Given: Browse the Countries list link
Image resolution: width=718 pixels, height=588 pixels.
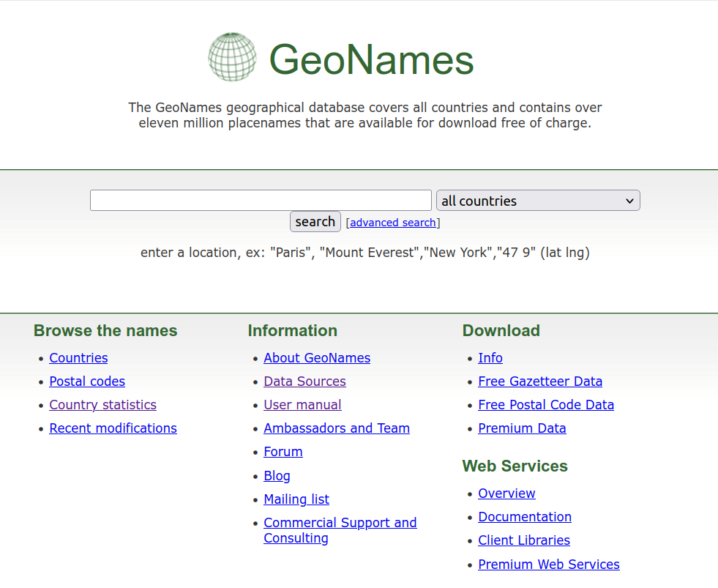Looking at the screenshot, I should pyautogui.click(x=78, y=358).
